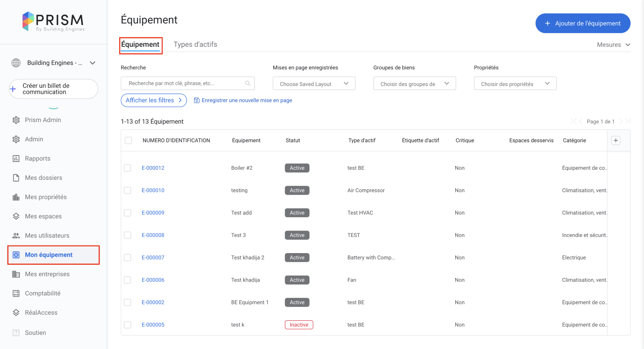Screen dimensions: 644x349
Task: Click the Comptabilité calculator icon
Action: point(16,293)
